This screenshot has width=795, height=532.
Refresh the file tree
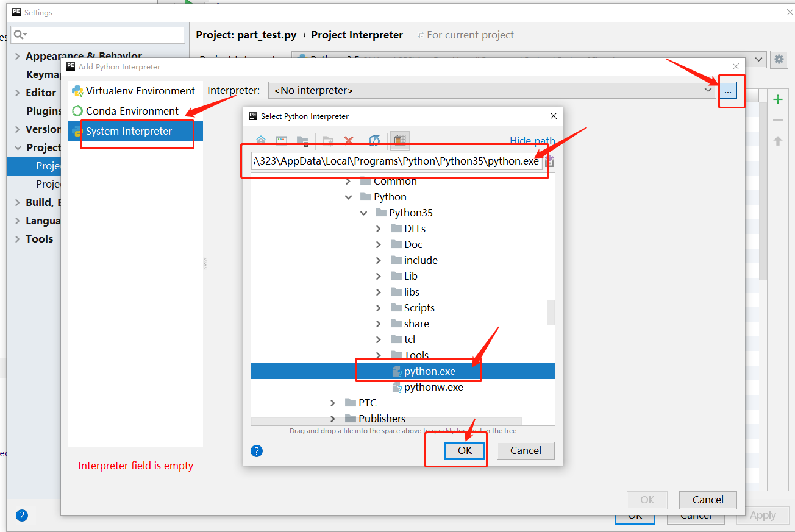pos(374,141)
